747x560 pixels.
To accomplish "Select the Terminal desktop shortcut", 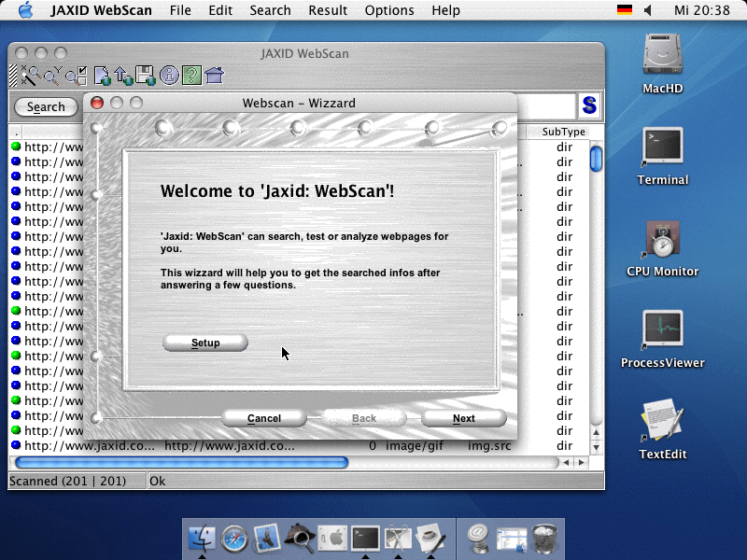I will [x=662, y=156].
